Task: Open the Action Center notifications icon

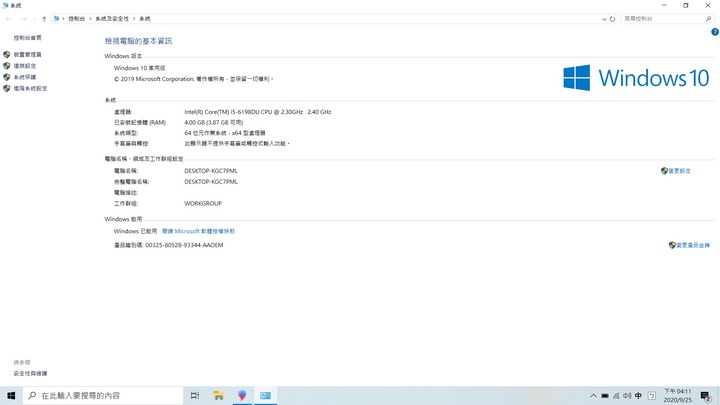Action: point(706,396)
